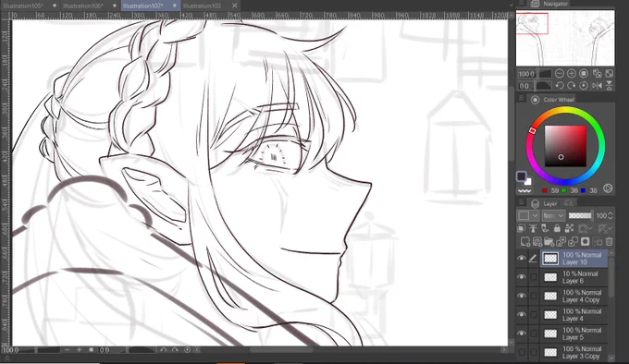Screen dimensions: 629x364
Task: Click the layer opacity stepper arrows
Action: [x=610, y=216]
